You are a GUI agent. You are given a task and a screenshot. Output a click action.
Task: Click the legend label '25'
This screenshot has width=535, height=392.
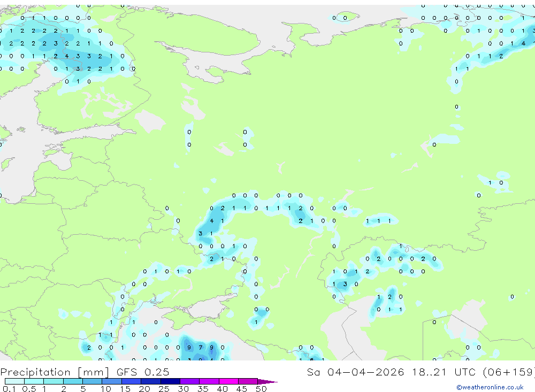pyautogui.click(x=164, y=389)
